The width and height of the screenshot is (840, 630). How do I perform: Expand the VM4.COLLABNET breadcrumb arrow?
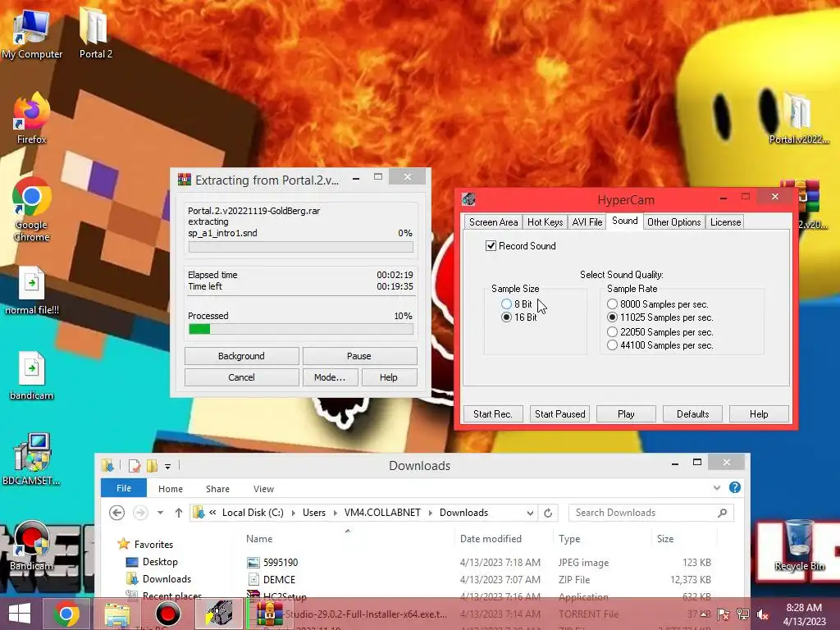click(430, 513)
